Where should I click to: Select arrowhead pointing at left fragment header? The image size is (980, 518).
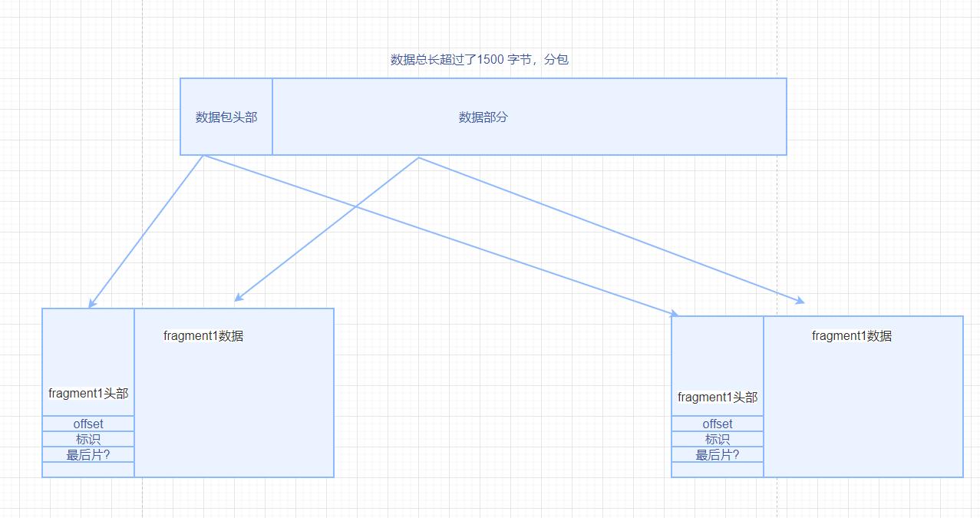click(91, 305)
